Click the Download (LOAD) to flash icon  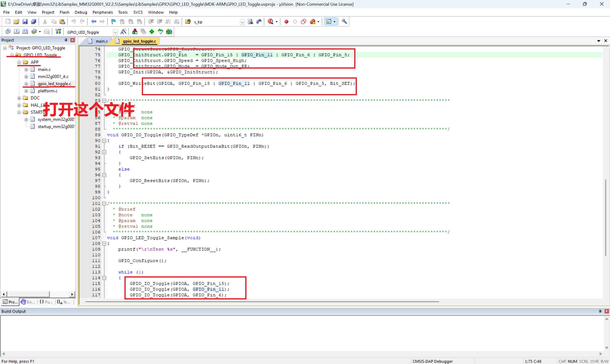click(x=58, y=32)
